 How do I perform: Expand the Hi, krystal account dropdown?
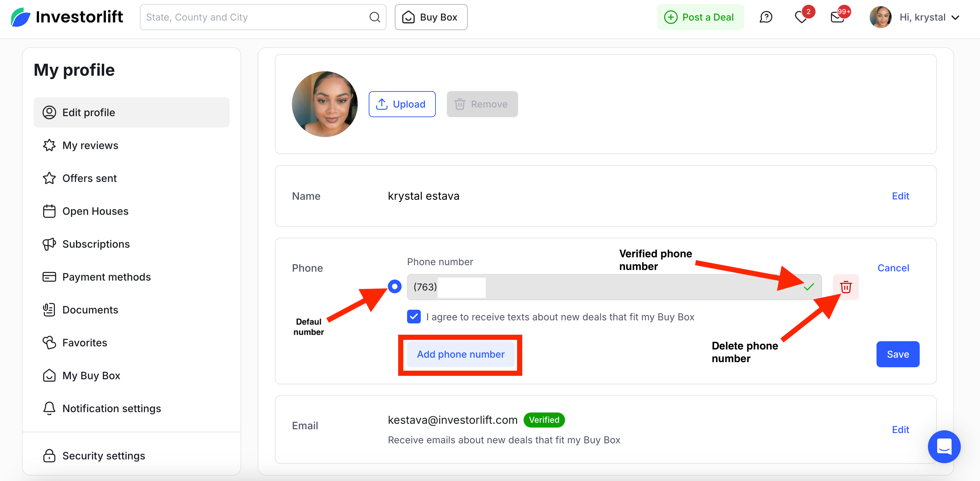(929, 17)
